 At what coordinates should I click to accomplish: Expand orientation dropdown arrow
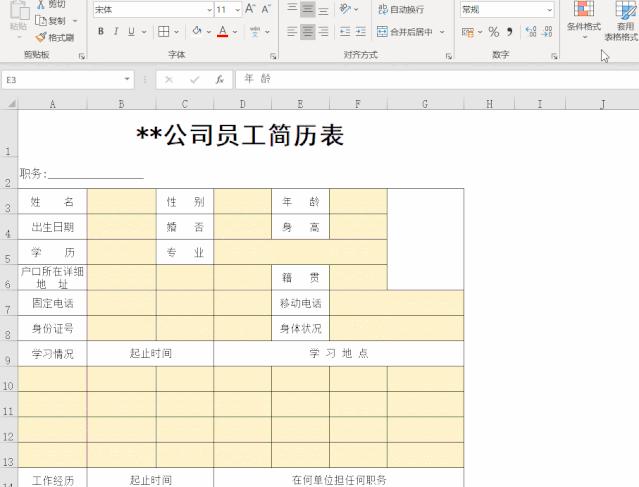[356, 9]
